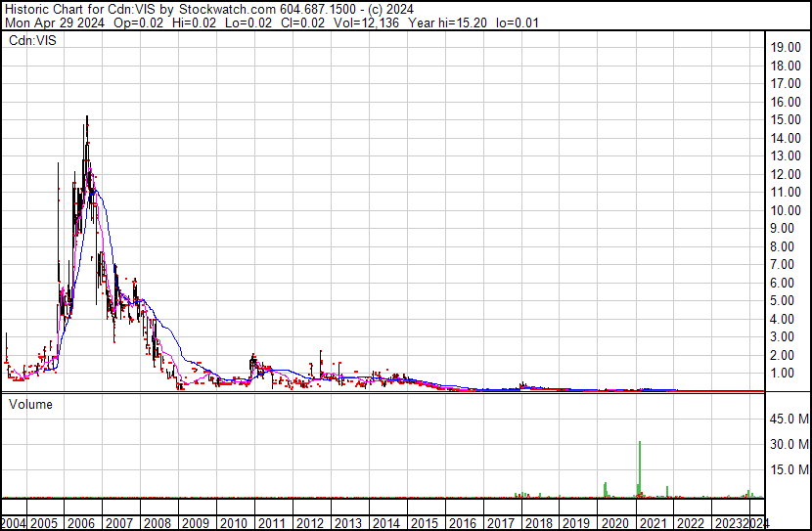Click the 2007 year label
Image resolution: width=812 pixels, height=531 pixels.
119,523
